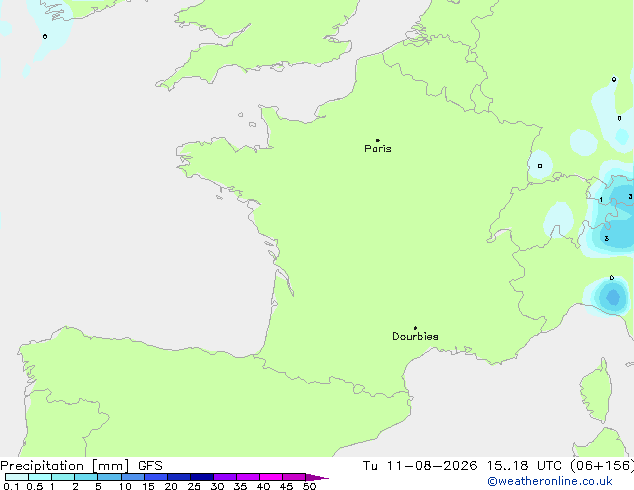
Task: Click the 1 precipitation value near Lake Constance
Action: 601,199
